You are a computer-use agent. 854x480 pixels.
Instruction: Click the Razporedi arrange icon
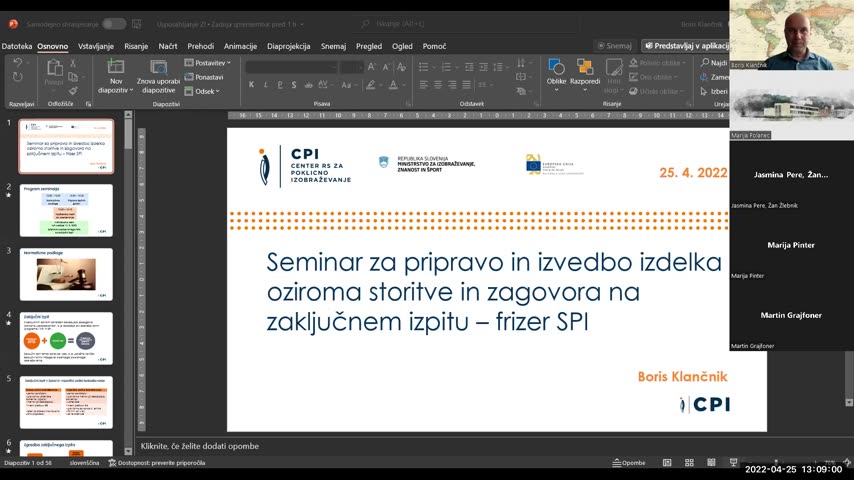[x=585, y=68]
